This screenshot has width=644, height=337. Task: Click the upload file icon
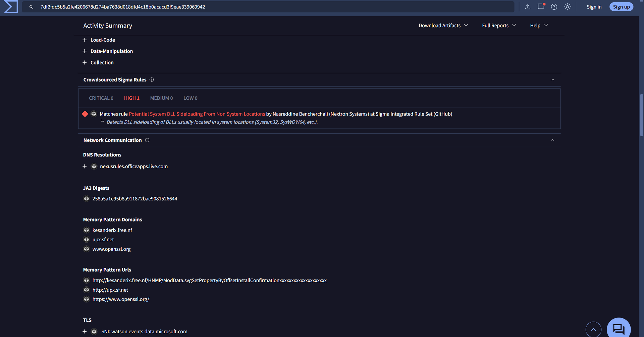click(528, 7)
